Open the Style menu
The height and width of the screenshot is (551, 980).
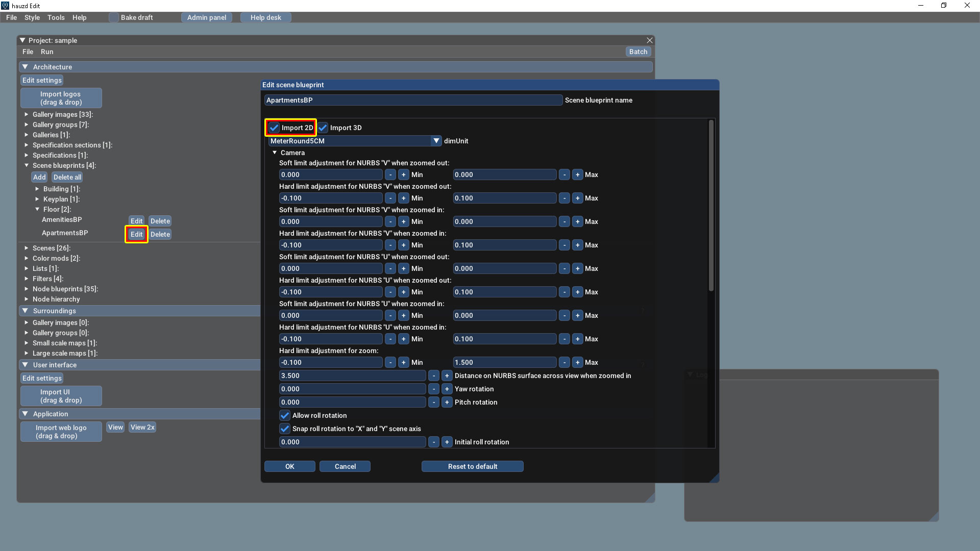32,17
